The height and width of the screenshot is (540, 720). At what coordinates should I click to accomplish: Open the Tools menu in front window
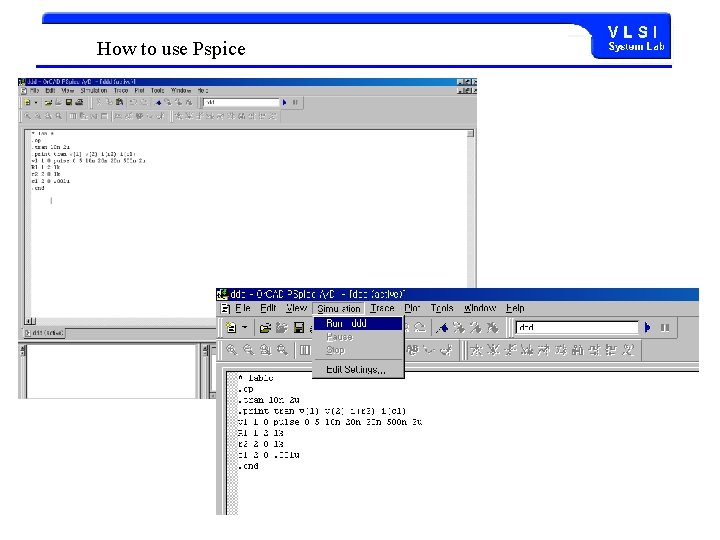click(442, 308)
